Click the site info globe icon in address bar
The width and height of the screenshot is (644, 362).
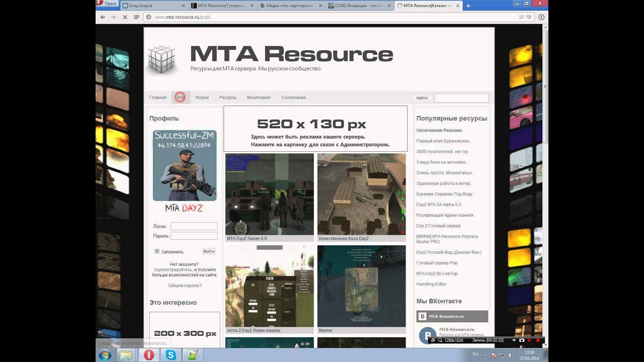[x=149, y=17]
